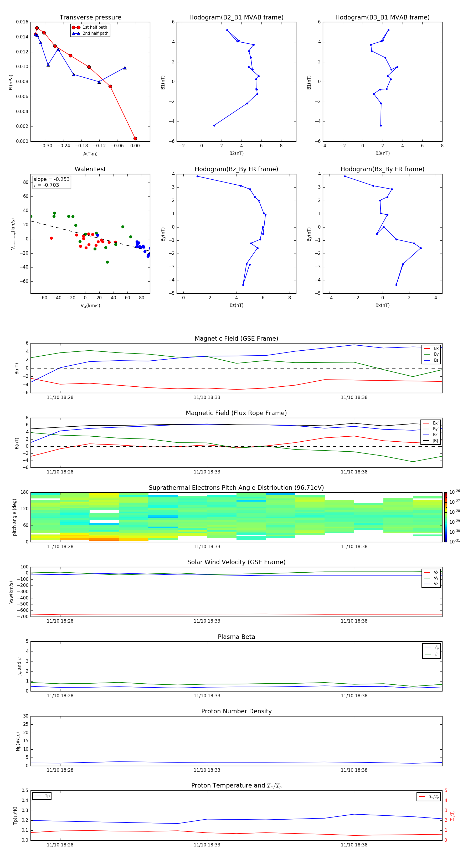473x868 pixels.
Task: Click the "By'" legend entry in Flux Rope plot
Action: click(431, 429)
